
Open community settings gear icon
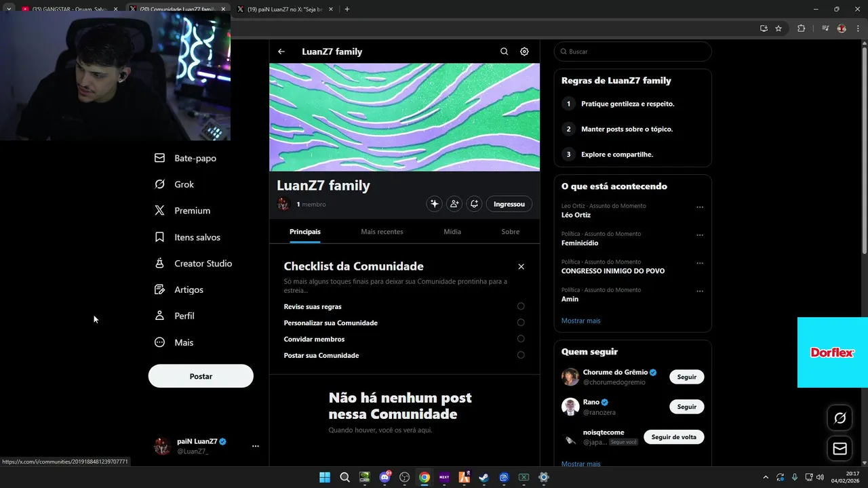pos(524,52)
